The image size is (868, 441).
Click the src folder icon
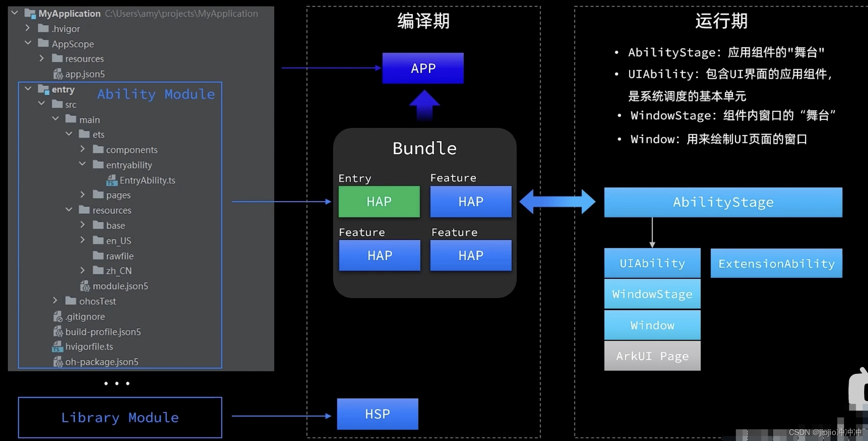(x=57, y=103)
